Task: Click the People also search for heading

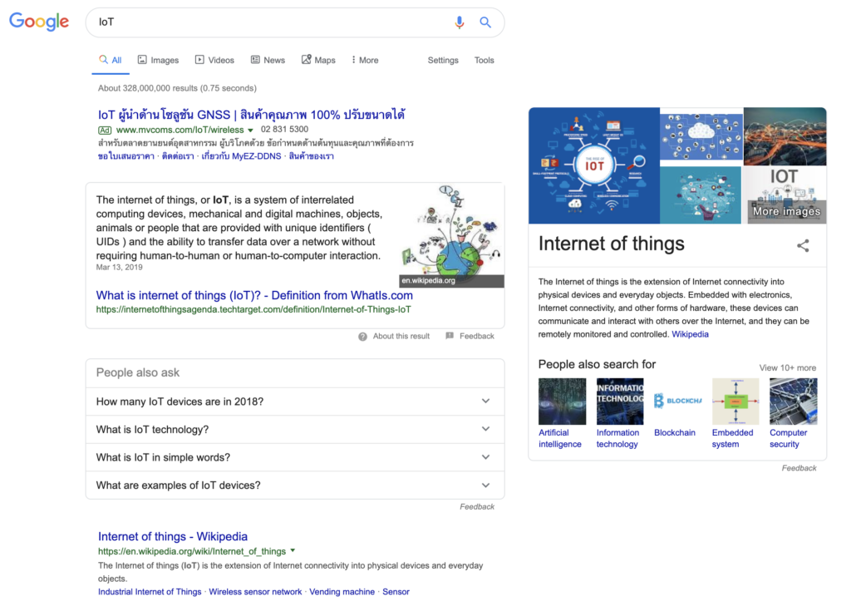Action: (597, 364)
